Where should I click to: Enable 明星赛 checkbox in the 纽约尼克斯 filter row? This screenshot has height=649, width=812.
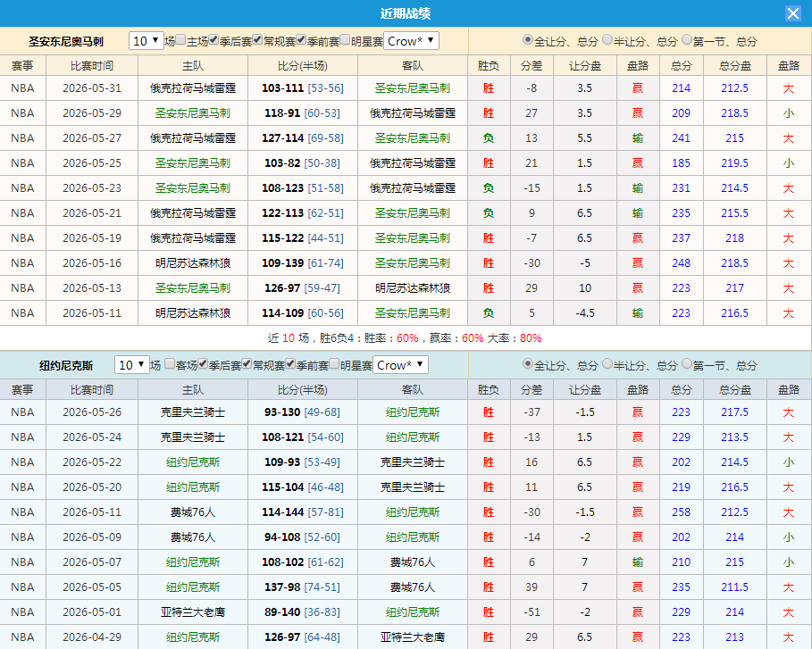point(334,364)
